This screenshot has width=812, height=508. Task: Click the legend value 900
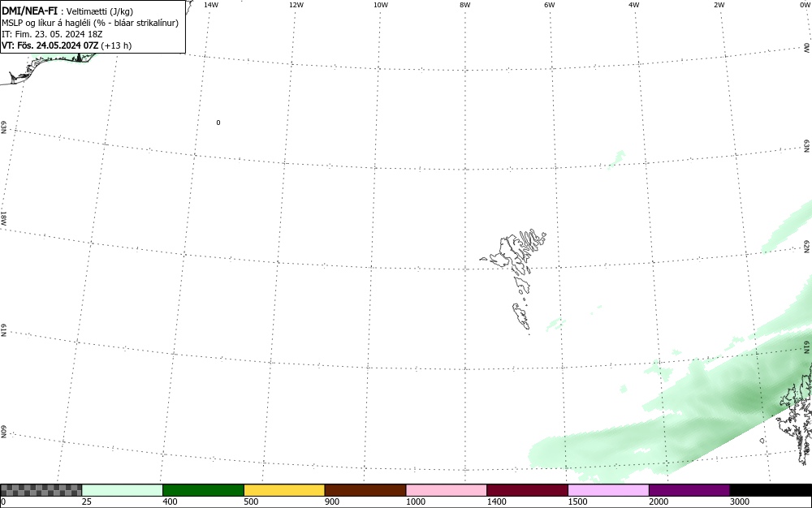[332, 502]
